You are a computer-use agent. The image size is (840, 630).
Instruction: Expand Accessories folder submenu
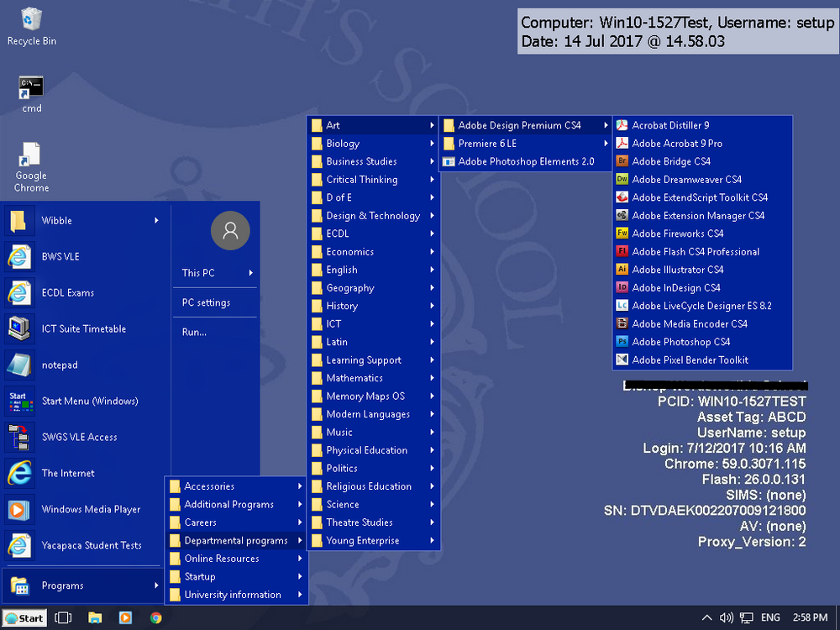tap(300, 486)
